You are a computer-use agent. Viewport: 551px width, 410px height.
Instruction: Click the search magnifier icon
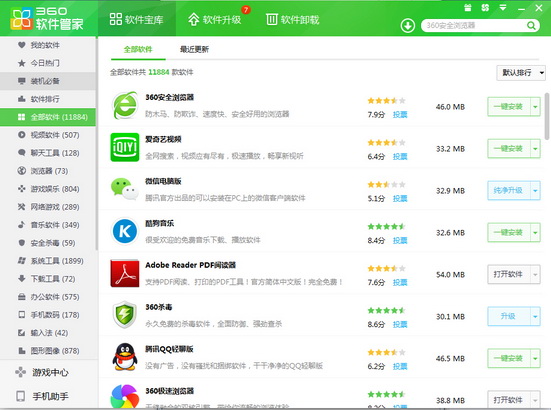pos(531,25)
